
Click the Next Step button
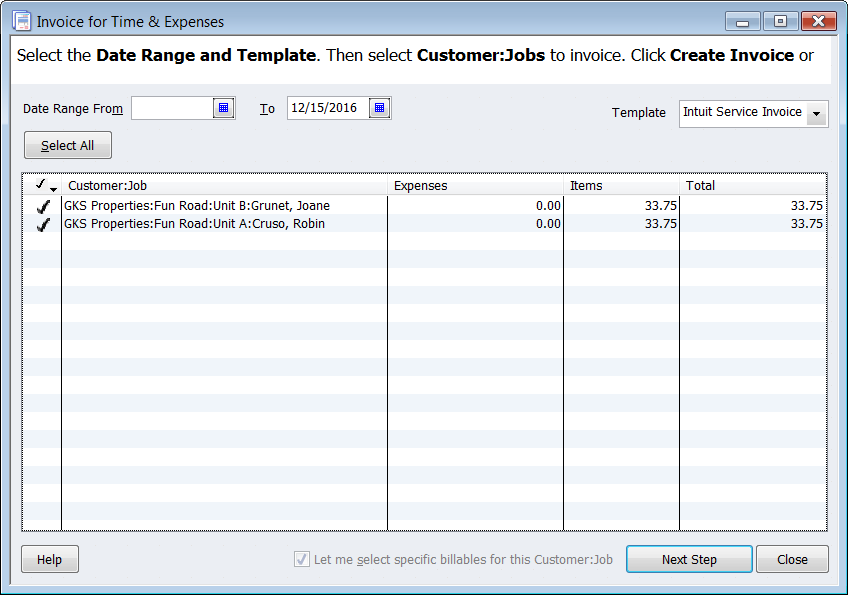[689, 559]
